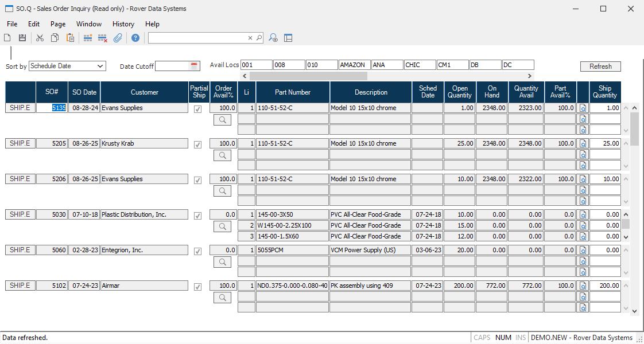
Task: Click the Refresh button
Action: (600, 67)
